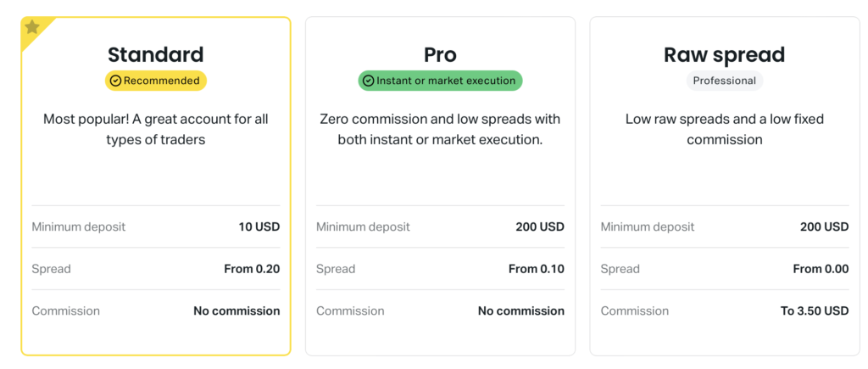This screenshot has width=868, height=369.
Task: Click the checkmark icon in the Recommended badge
Action: point(115,81)
